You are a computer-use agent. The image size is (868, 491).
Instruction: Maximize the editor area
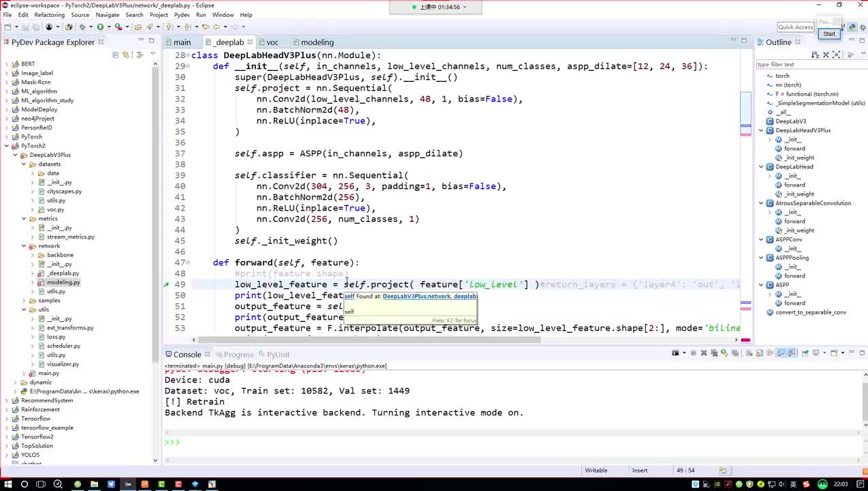(x=744, y=41)
